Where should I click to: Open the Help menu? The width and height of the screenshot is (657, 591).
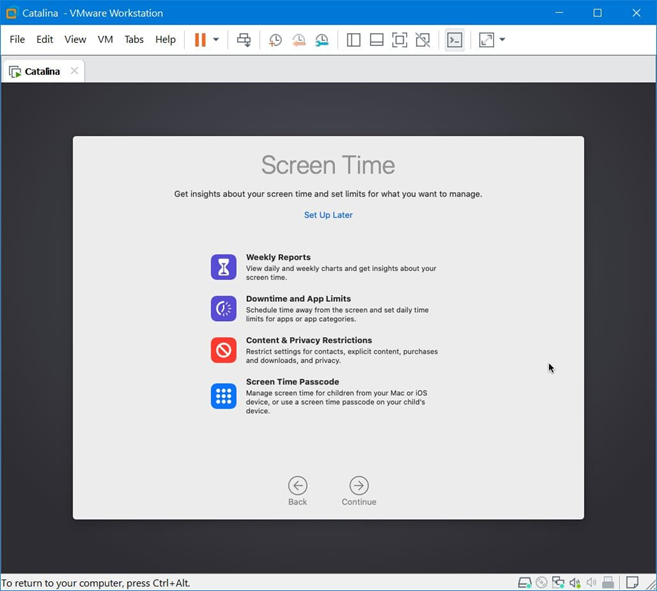(166, 39)
